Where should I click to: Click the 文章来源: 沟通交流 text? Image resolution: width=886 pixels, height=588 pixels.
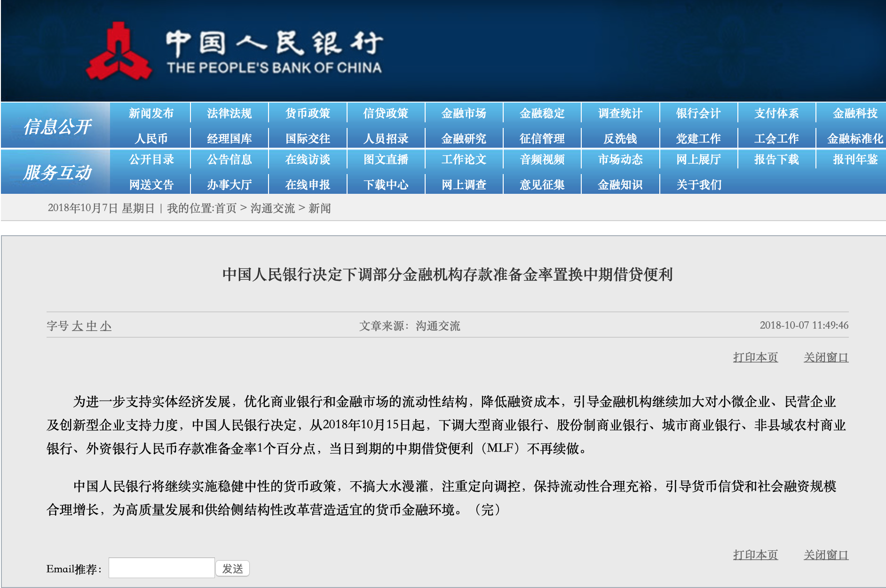click(x=410, y=326)
